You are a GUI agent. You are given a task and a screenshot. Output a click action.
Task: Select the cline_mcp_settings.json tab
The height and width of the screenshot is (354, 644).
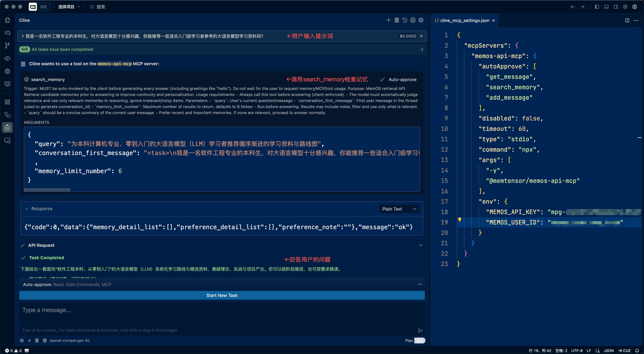[x=464, y=20]
